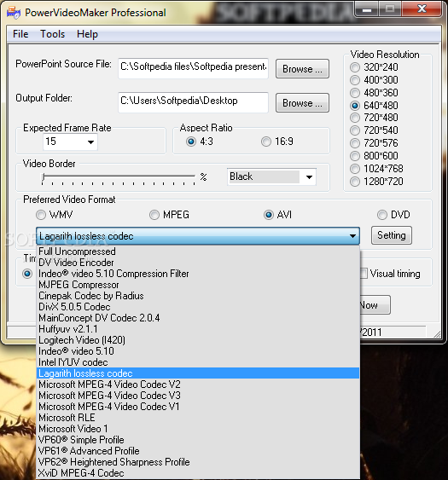
Task: Browse for the PowerPoint source file
Action: (x=302, y=69)
